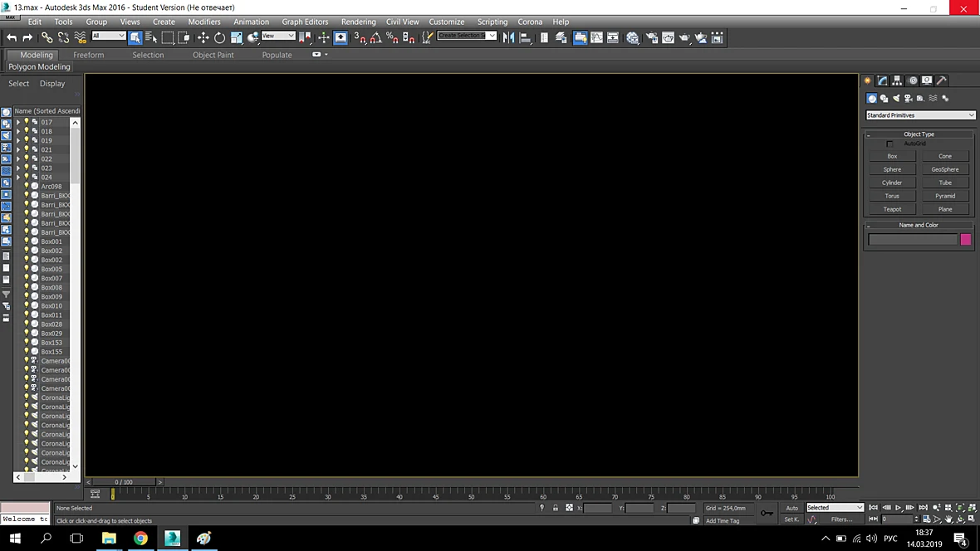980x551 pixels.
Task: Open Schematic View icon
Action: click(x=613, y=37)
